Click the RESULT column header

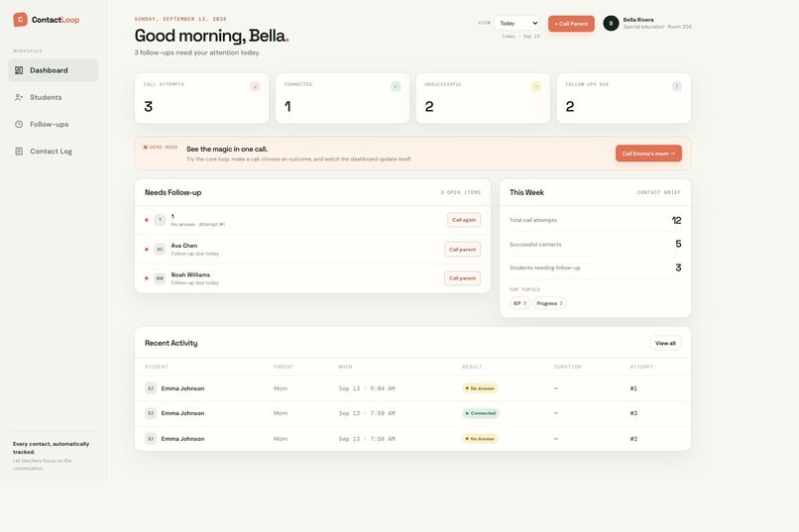pos(472,368)
